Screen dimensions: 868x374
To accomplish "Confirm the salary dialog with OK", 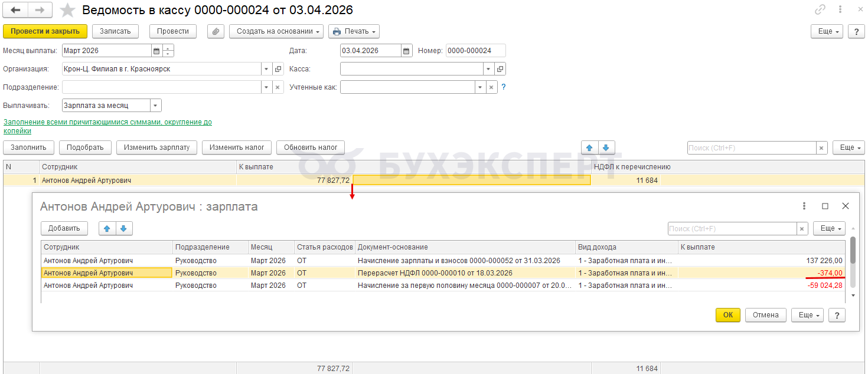I will click(728, 315).
